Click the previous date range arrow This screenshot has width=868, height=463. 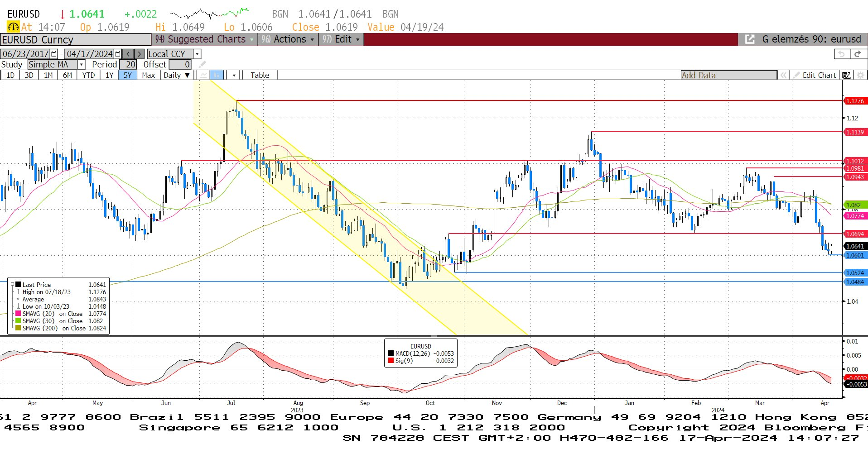(x=128, y=54)
